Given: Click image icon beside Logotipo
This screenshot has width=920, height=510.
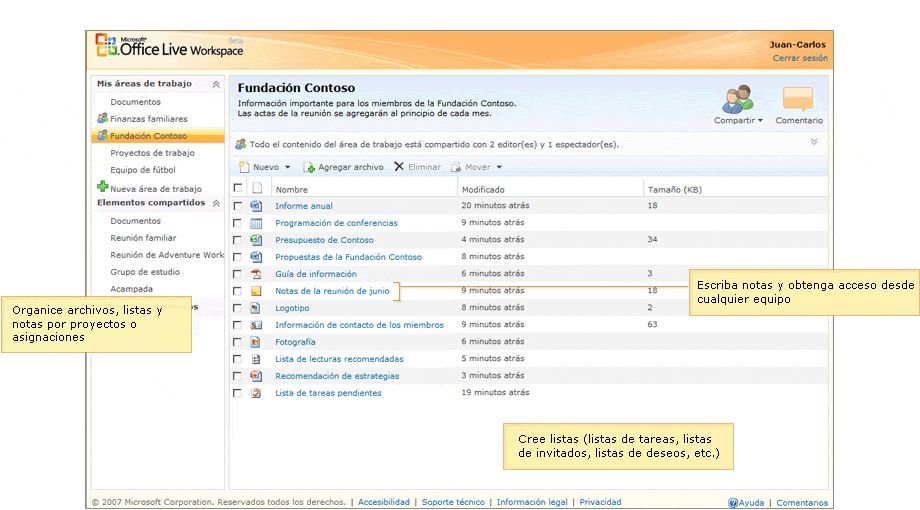Looking at the screenshot, I should pyautogui.click(x=256, y=308).
